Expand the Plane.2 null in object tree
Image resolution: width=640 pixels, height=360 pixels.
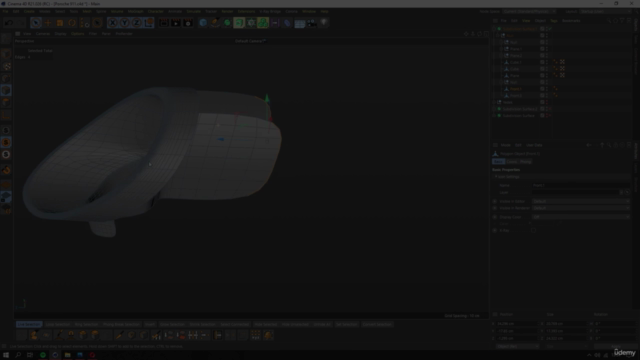click(x=502, y=56)
